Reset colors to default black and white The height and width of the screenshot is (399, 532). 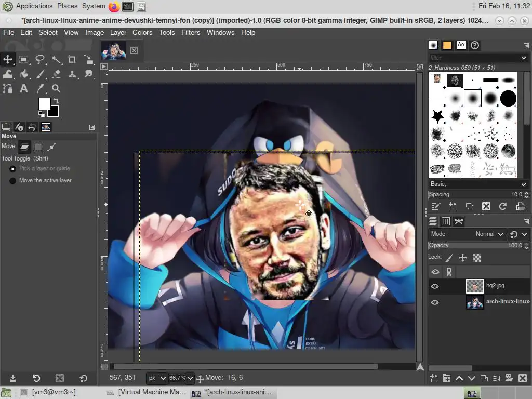click(x=41, y=114)
